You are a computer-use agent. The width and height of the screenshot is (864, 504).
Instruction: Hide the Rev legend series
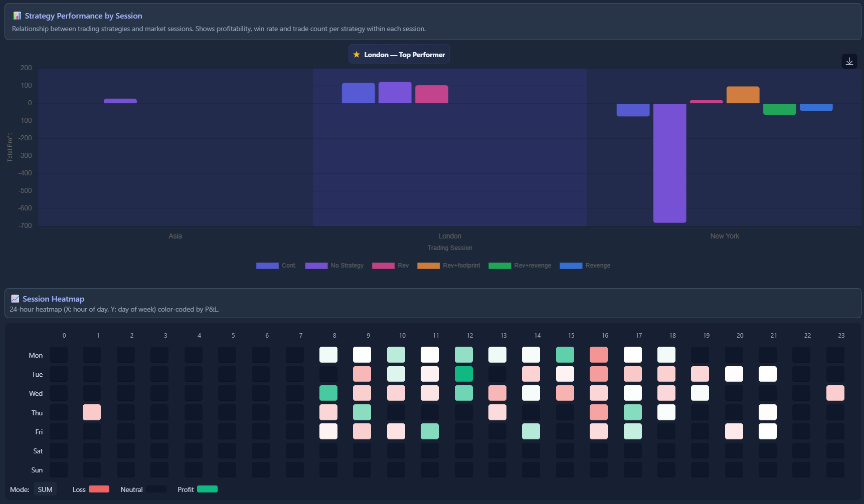390,266
